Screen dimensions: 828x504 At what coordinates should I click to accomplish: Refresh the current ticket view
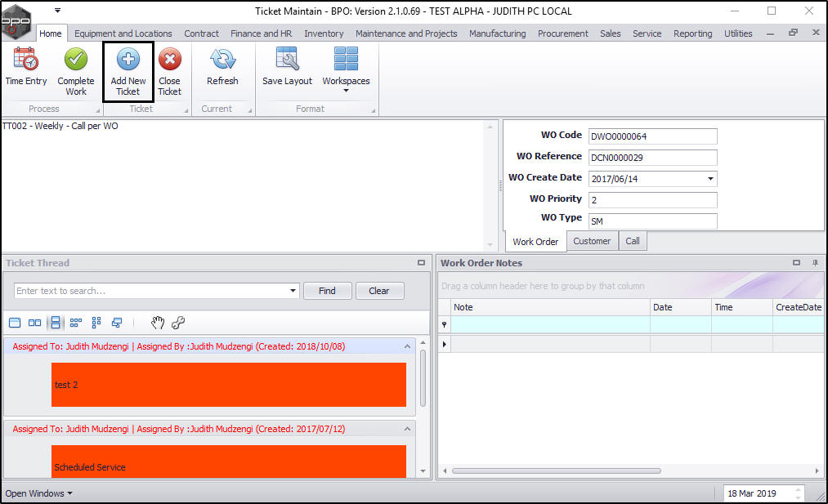222,67
